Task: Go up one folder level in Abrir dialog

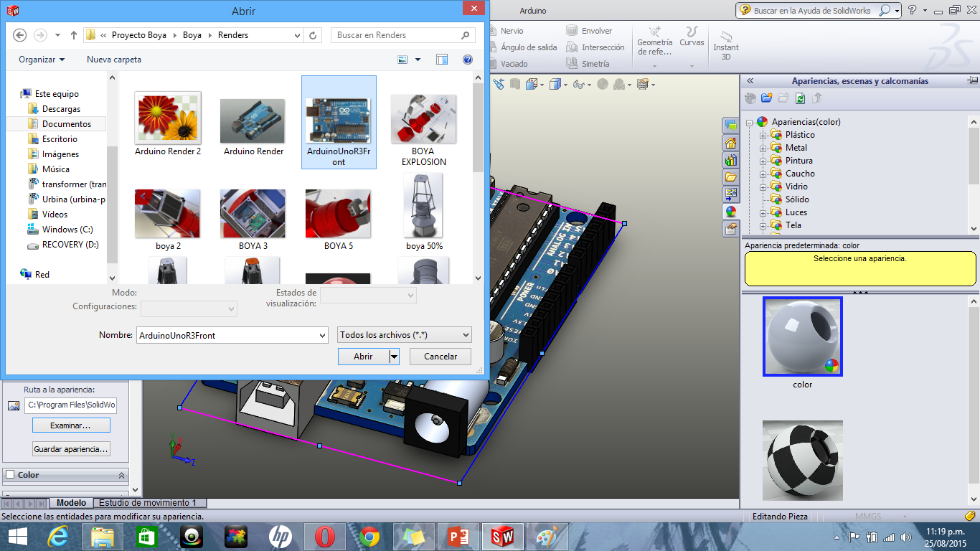Action: [x=74, y=35]
